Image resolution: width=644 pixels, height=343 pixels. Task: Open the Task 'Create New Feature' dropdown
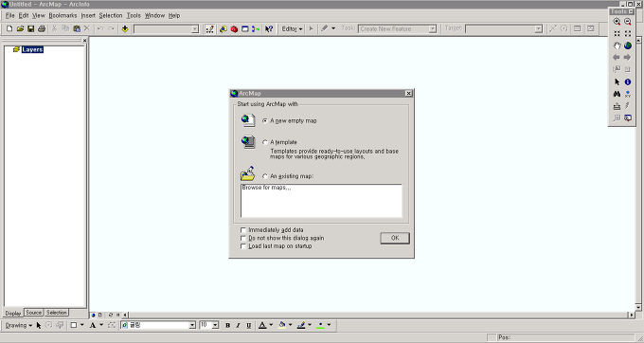[x=433, y=29]
